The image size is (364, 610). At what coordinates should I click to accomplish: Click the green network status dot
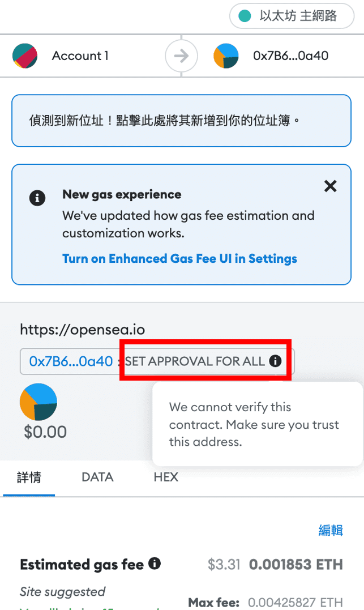tap(245, 16)
